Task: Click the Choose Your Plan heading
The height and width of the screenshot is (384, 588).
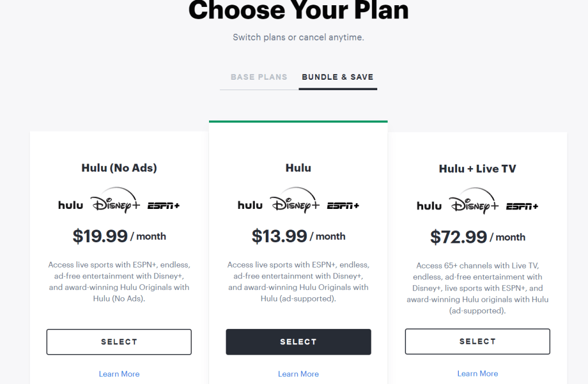Action: tap(298, 10)
